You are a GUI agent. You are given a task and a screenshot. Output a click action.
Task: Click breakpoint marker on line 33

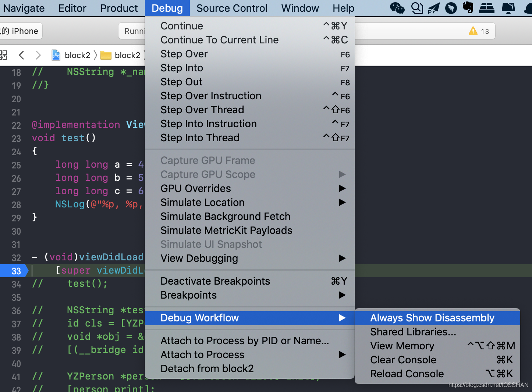click(14, 271)
